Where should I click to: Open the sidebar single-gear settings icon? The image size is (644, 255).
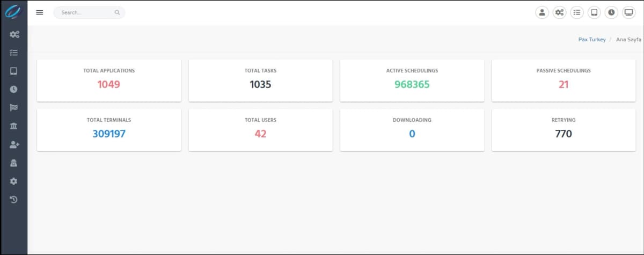tap(14, 181)
